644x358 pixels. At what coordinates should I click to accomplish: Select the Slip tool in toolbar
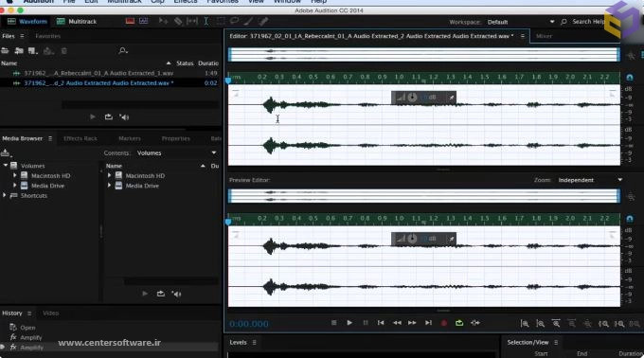pos(192,21)
